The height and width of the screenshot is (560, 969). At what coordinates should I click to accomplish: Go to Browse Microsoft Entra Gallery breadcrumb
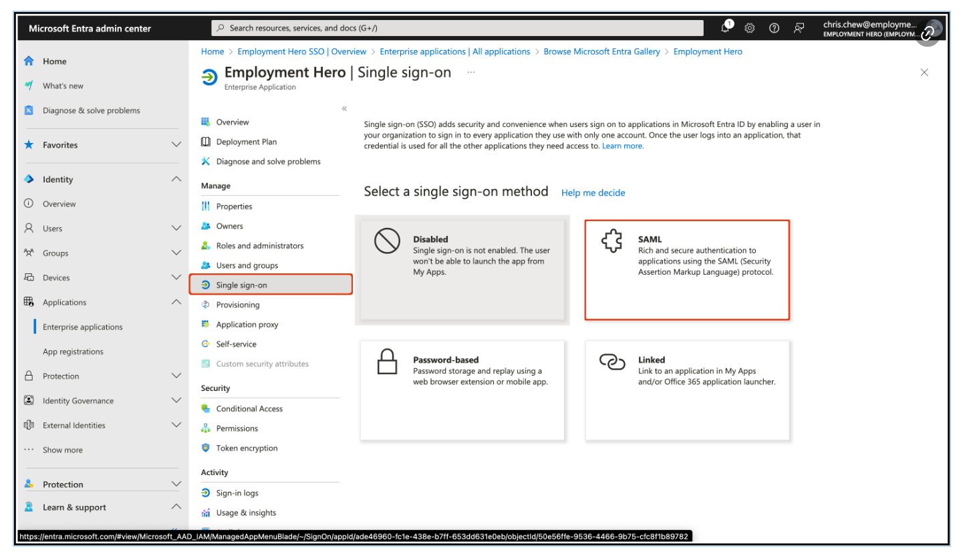(x=602, y=51)
